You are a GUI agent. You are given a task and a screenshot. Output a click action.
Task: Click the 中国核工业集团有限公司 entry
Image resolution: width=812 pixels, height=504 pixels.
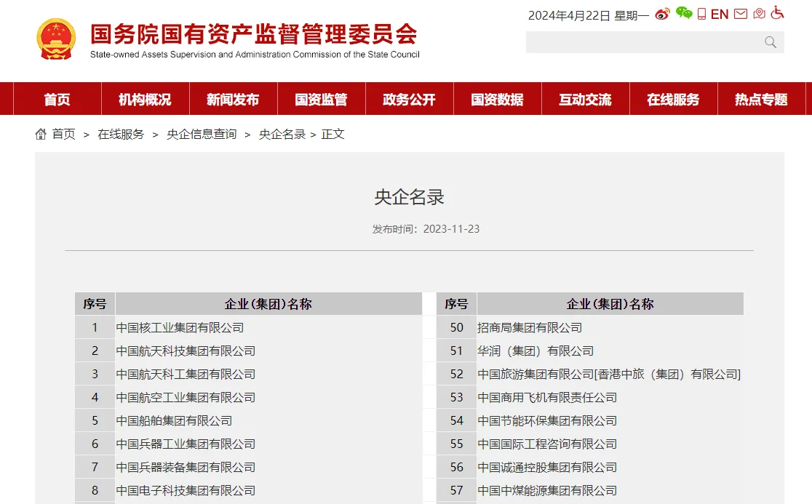[180, 327]
